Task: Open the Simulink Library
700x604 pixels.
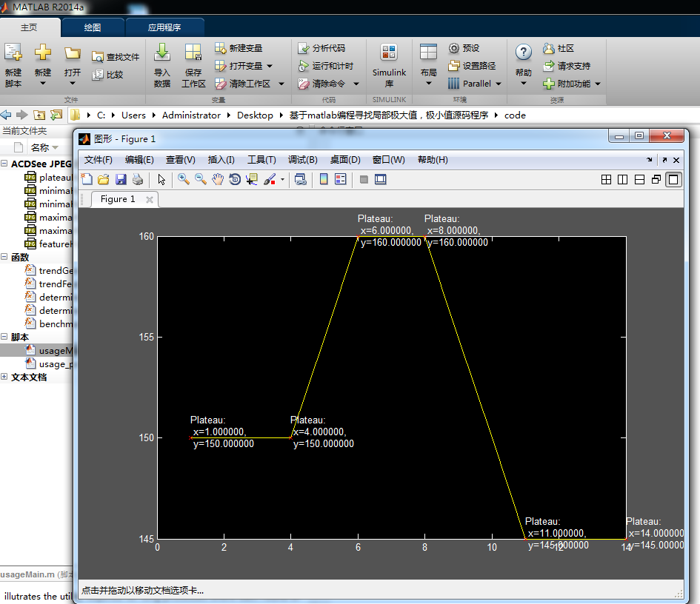Action: click(390, 65)
